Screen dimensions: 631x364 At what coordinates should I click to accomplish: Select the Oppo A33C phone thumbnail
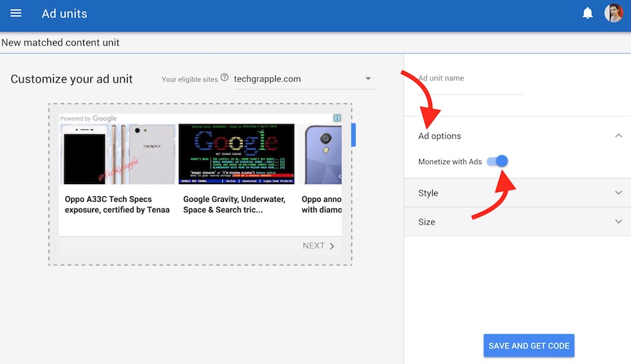coord(117,154)
